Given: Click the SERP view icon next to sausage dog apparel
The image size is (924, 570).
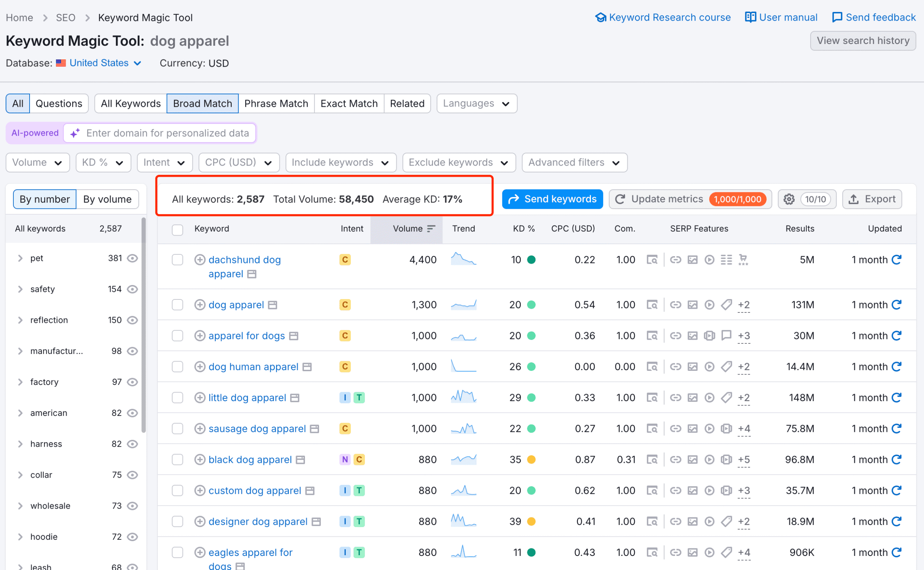Looking at the screenshot, I should [314, 429].
